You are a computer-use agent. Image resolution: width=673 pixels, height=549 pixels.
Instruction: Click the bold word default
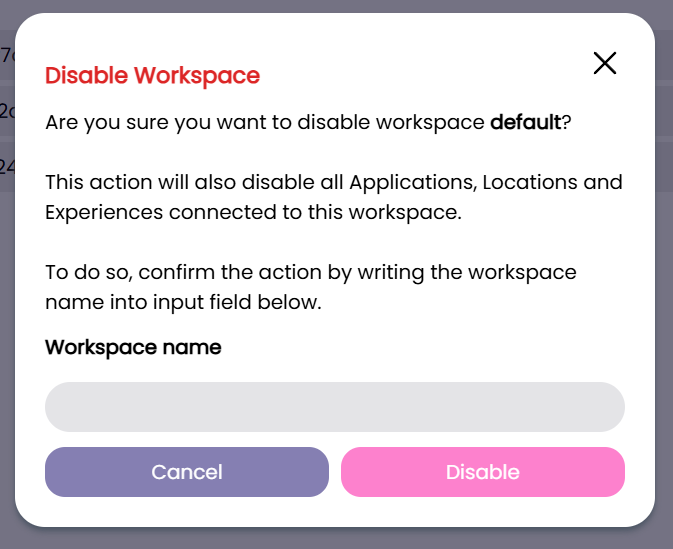(524, 123)
